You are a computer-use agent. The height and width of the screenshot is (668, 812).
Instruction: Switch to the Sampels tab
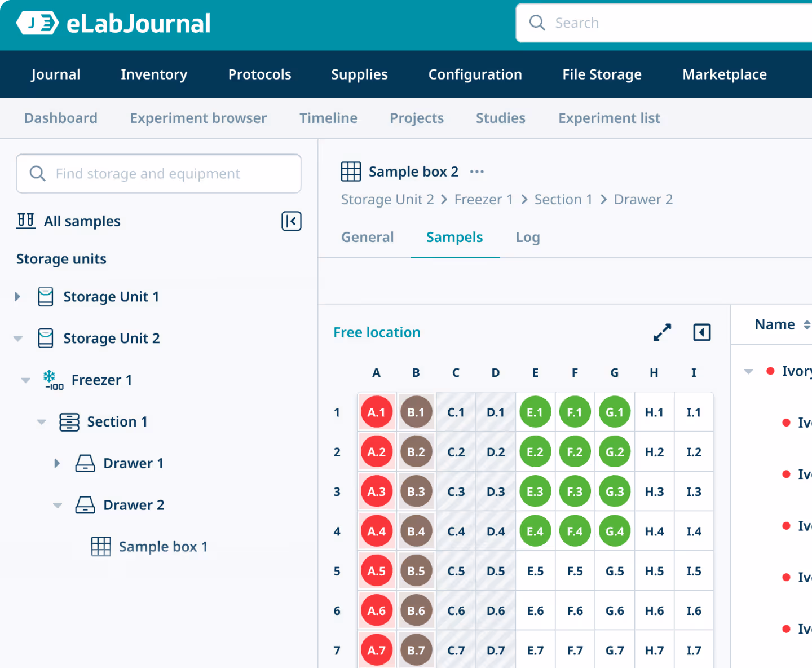click(454, 237)
